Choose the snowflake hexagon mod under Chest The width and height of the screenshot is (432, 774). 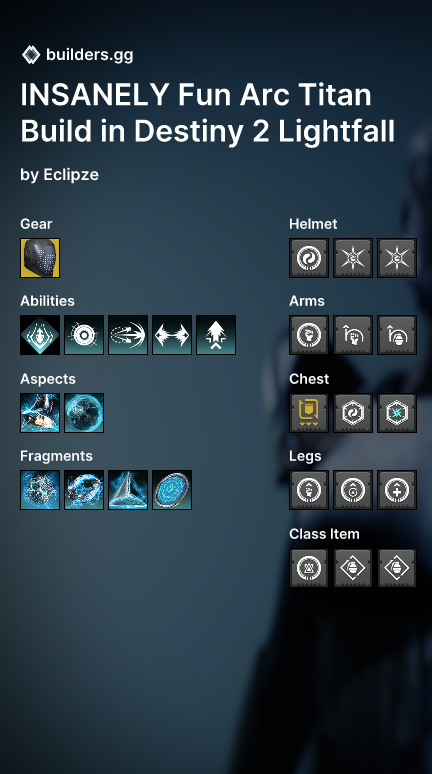[x=397, y=413]
